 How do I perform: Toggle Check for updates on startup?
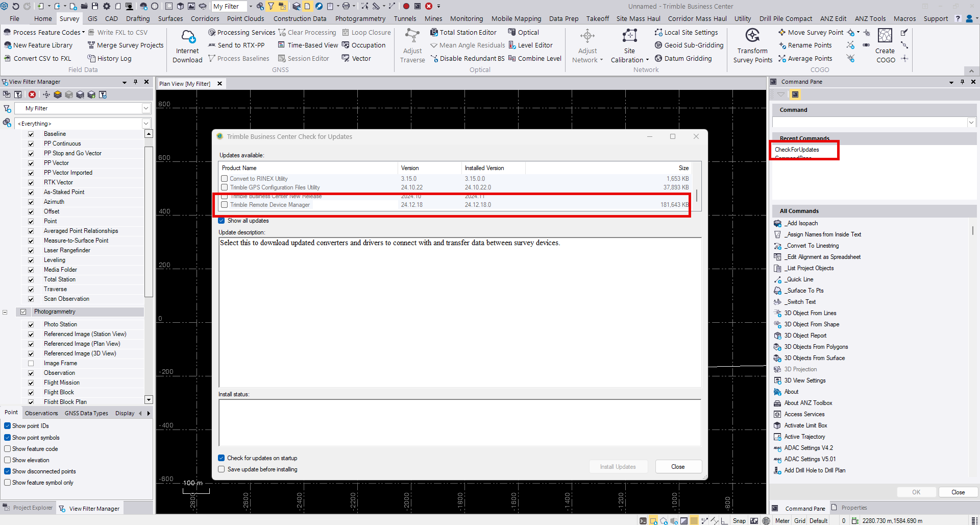pyautogui.click(x=222, y=458)
